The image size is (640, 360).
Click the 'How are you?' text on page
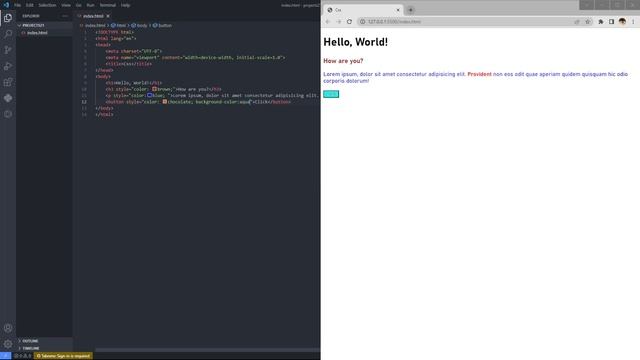(343, 61)
